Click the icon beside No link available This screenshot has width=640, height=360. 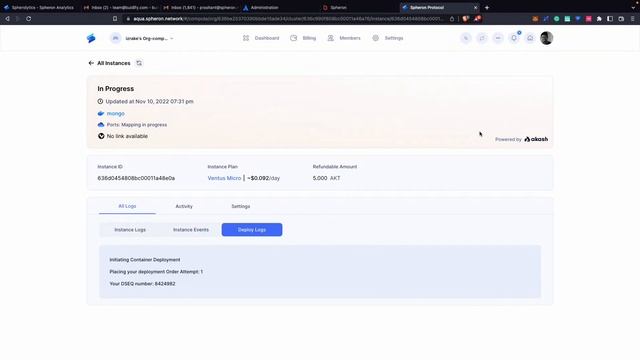[x=101, y=136]
